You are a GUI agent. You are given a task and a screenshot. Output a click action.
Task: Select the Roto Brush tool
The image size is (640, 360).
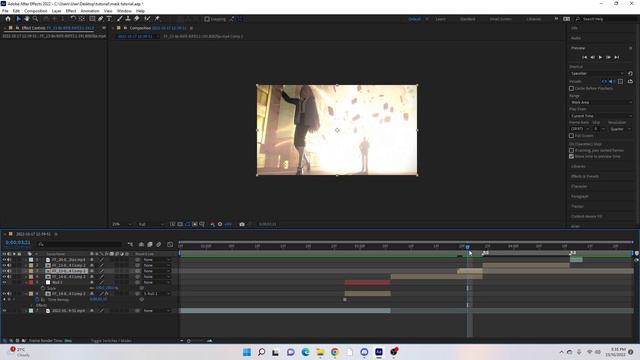point(147,19)
